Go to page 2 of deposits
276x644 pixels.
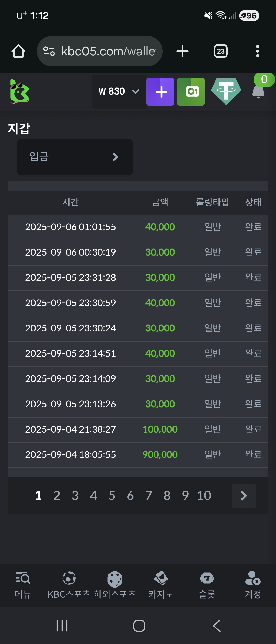[57, 496]
